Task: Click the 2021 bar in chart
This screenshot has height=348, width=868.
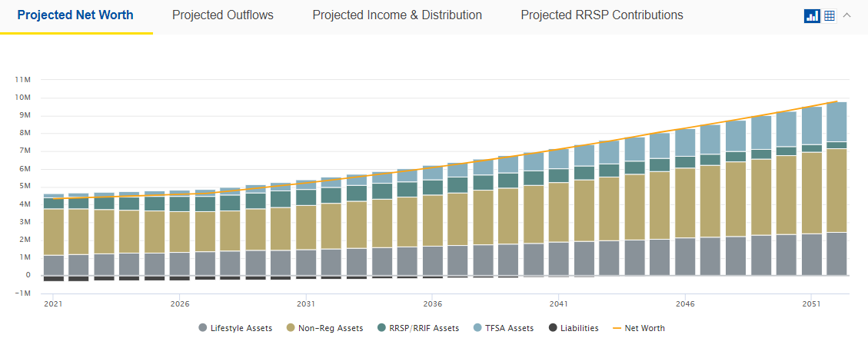Action: tap(53, 230)
